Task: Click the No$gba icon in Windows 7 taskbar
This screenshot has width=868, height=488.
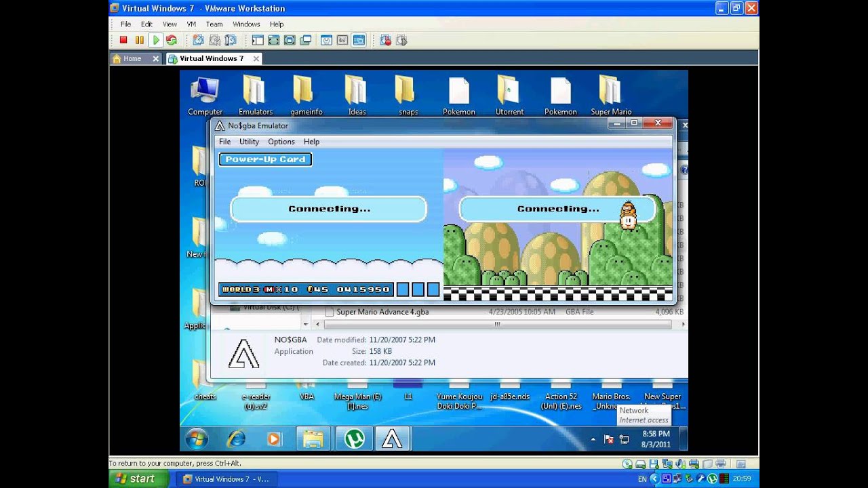Action: (x=392, y=439)
